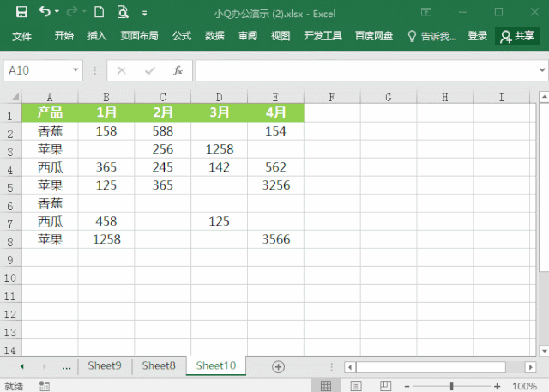The image size is (549, 392).
Task: Open the 数据 ribbon tab
Action: pos(214,36)
